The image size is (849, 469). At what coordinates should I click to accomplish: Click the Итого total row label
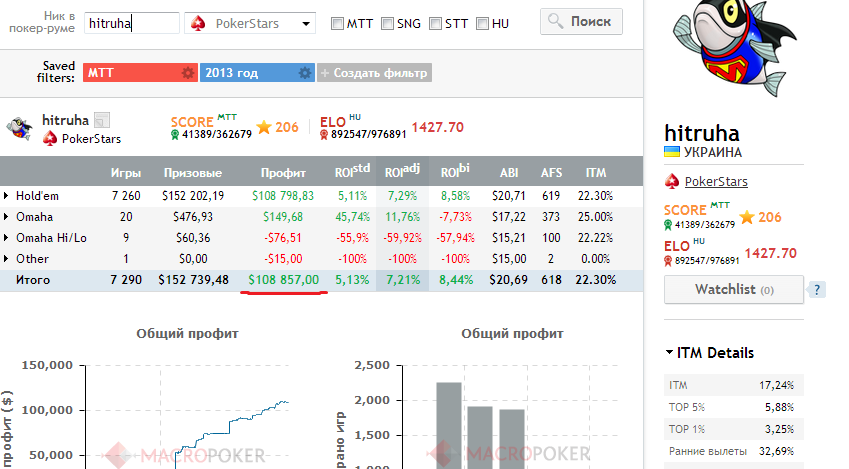[x=33, y=280]
